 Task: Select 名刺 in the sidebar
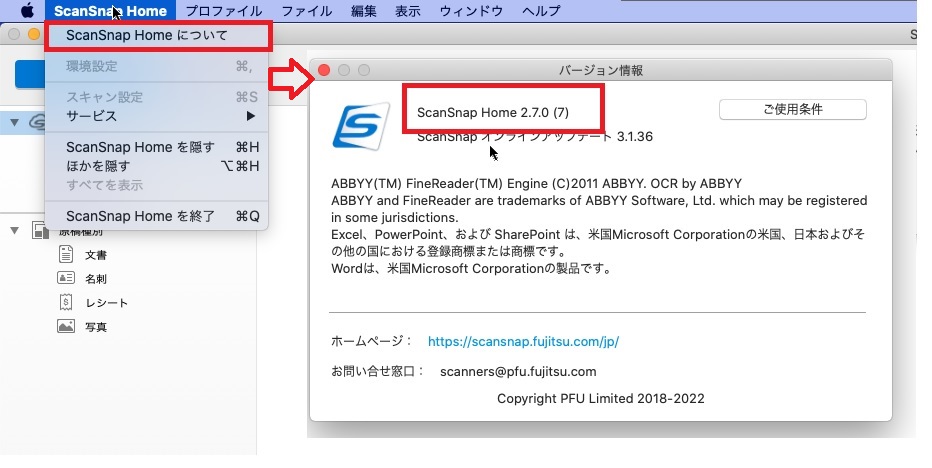click(x=96, y=279)
